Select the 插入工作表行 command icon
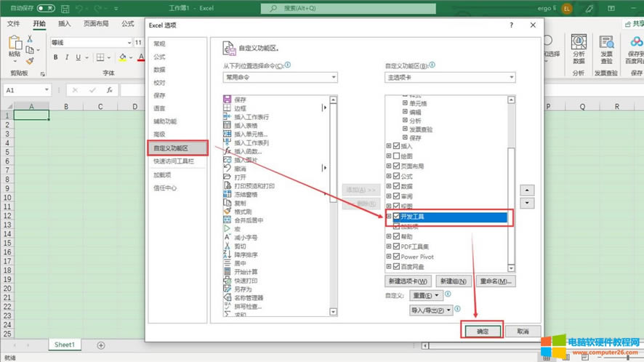Image resolution: width=644 pixels, height=362 pixels. [227, 116]
